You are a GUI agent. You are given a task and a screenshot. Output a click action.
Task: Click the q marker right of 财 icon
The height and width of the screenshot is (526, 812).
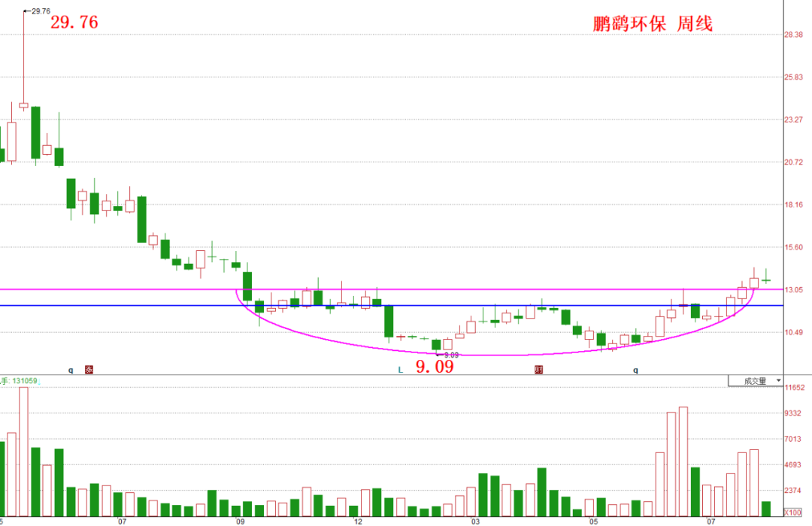pos(635,370)
